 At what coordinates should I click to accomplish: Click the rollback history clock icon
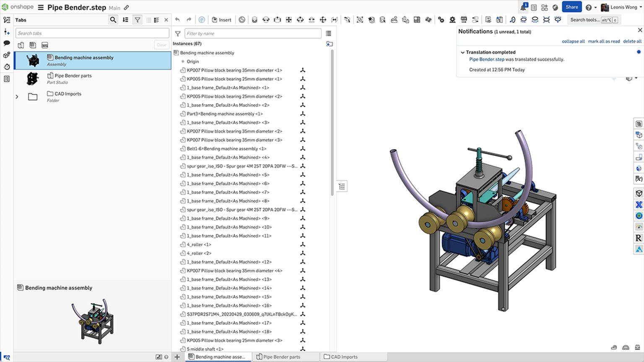tap(242, 20)
